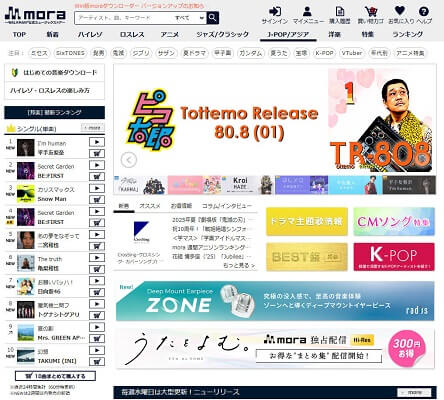Add rank 8 track to cart
Screen dimensions: 444x400
click(x=97, y=315)
